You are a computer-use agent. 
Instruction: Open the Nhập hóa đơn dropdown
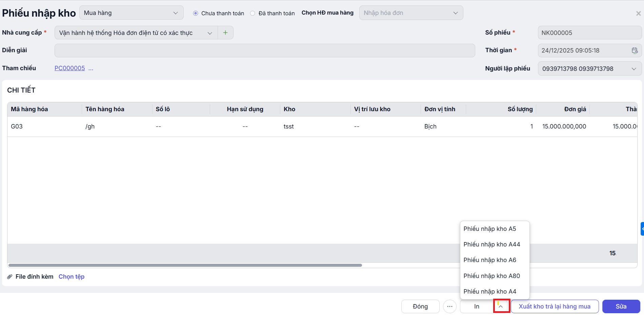[x=411, y=13]
